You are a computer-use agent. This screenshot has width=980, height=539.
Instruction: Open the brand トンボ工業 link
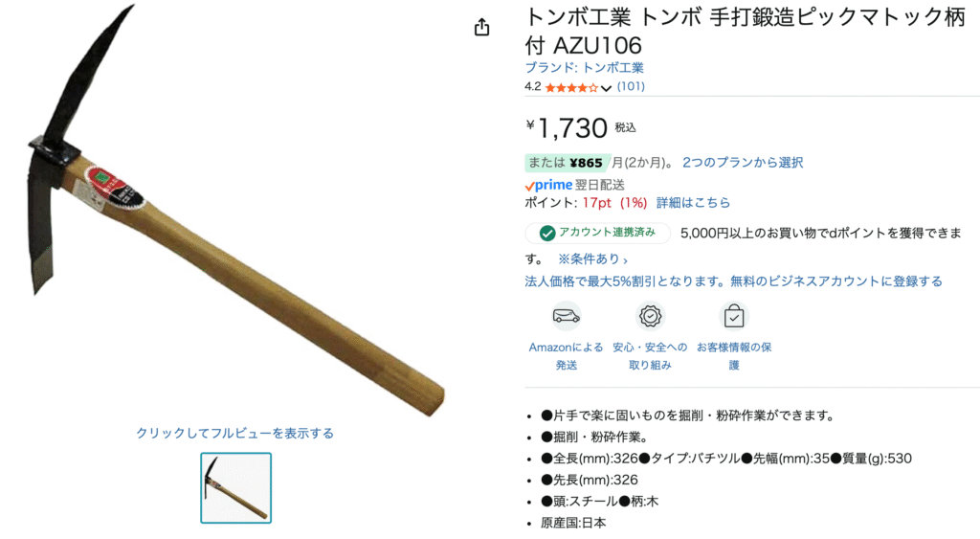[x=585, y=68]
